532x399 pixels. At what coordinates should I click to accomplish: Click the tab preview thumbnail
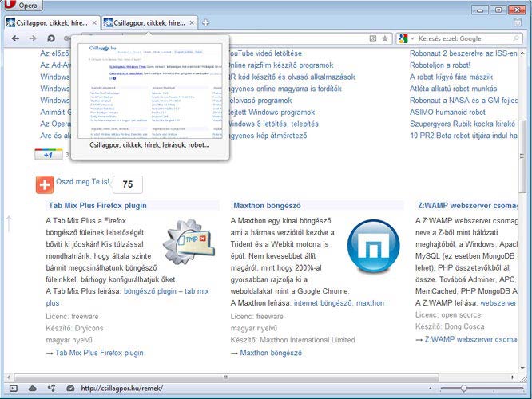[x=150, y=90]
